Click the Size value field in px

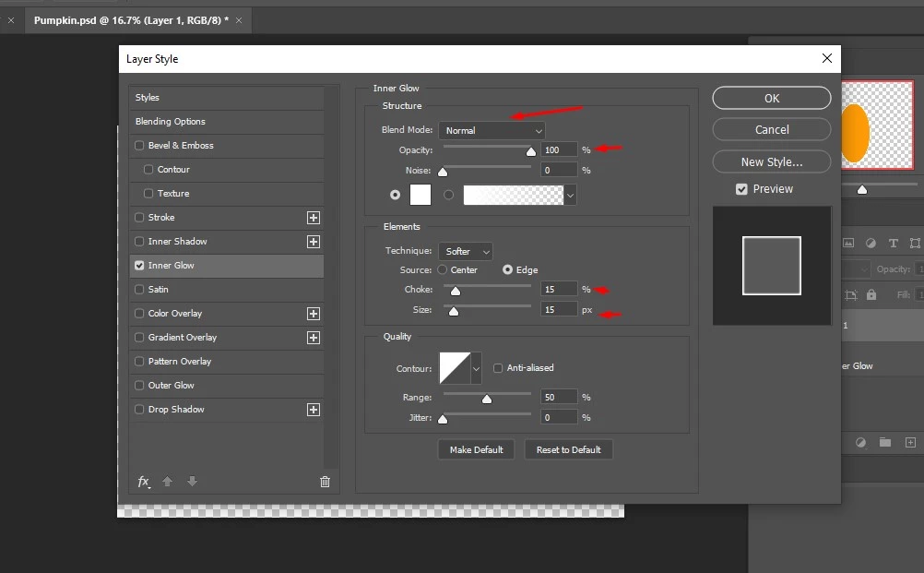point(559,309)
